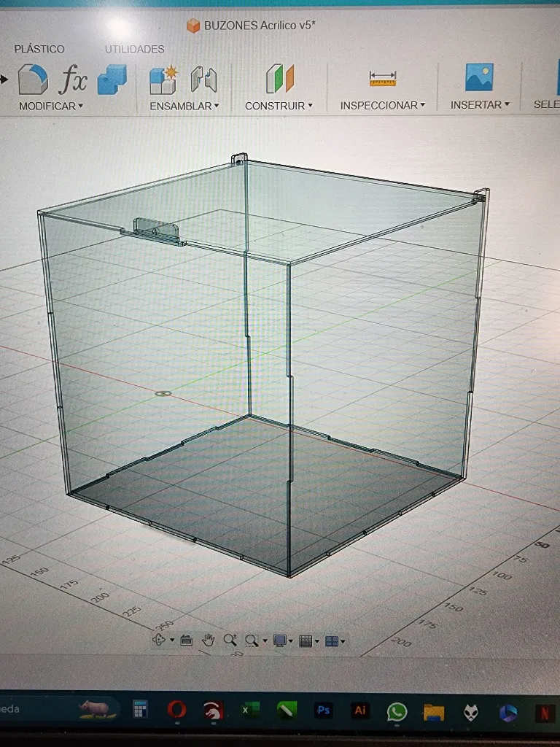The width and height of the screenshot is (560, 747).
Task: Choose the Offset Plane construct icon
Action: click(280, 79)
